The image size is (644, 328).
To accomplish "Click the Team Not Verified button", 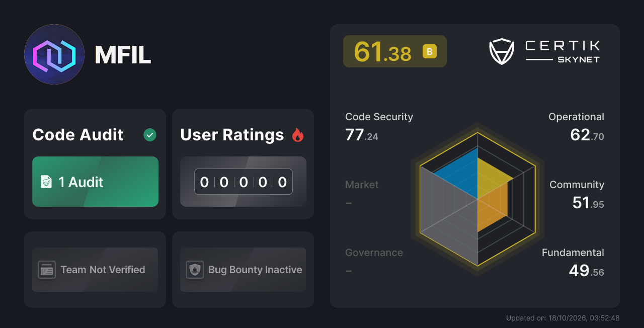I will [x=95, y=270].
